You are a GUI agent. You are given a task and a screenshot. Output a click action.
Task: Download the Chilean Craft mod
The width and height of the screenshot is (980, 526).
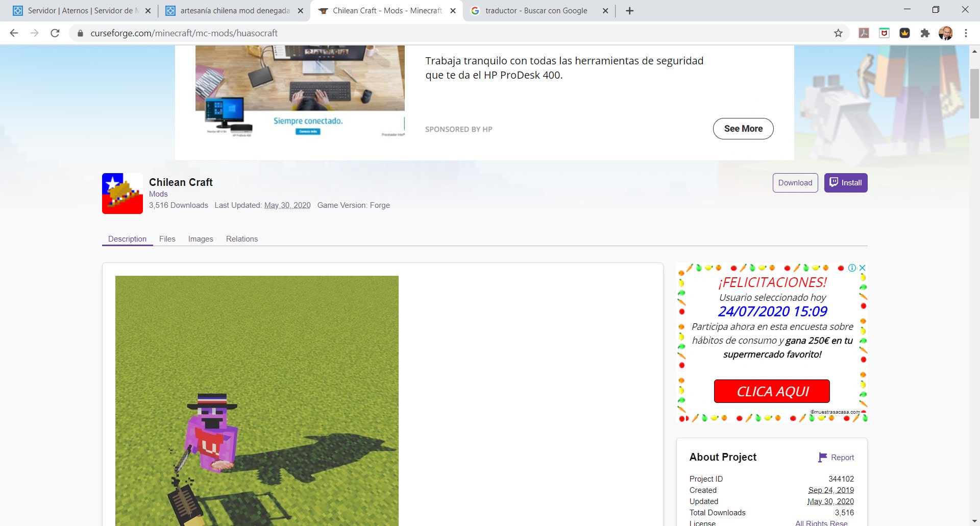(795, 183)
